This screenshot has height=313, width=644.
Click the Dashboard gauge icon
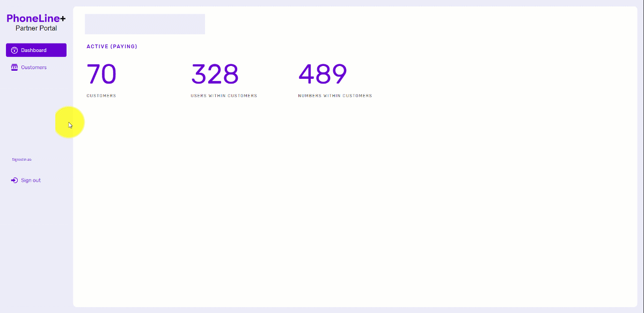click(14, 50)
